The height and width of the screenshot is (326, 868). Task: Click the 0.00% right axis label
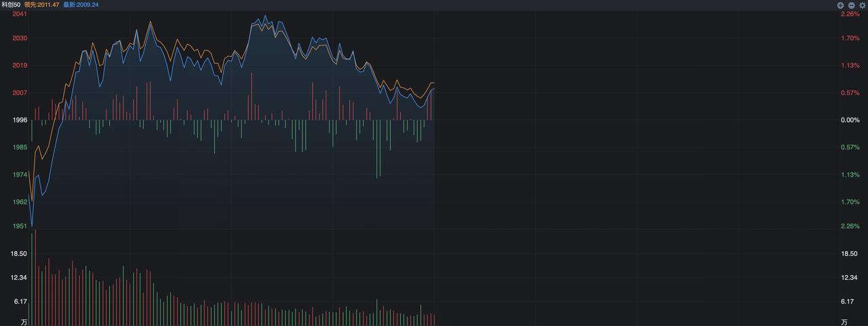pyautogui.click(x=850, y=120)
